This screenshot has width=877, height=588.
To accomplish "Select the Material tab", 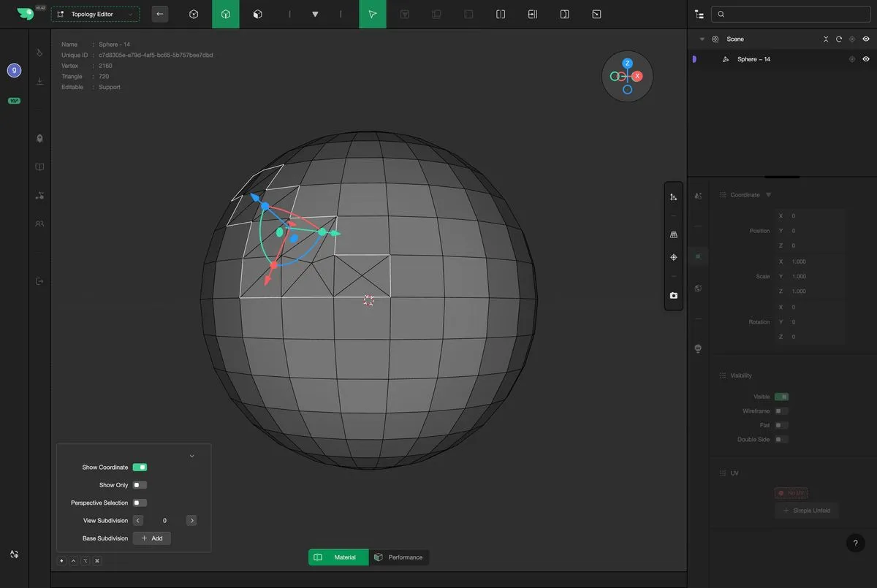I will [338, 557].
